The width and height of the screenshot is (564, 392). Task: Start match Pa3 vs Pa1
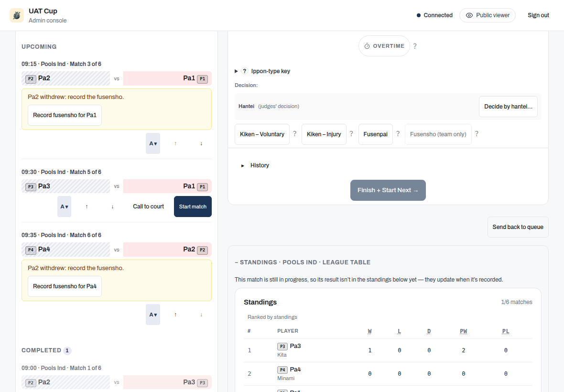click(193, 207)
